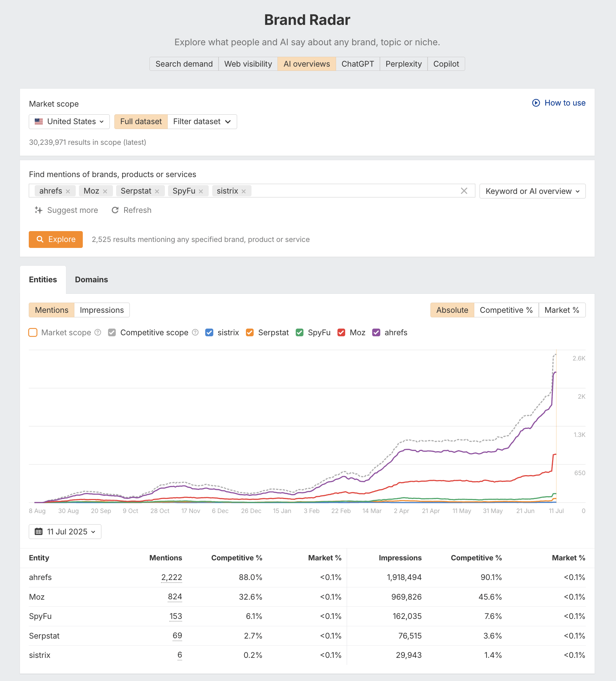Open the Keyword or AI overview dropdown
This screenshot has width=616, height=681.
coord(532,191)
